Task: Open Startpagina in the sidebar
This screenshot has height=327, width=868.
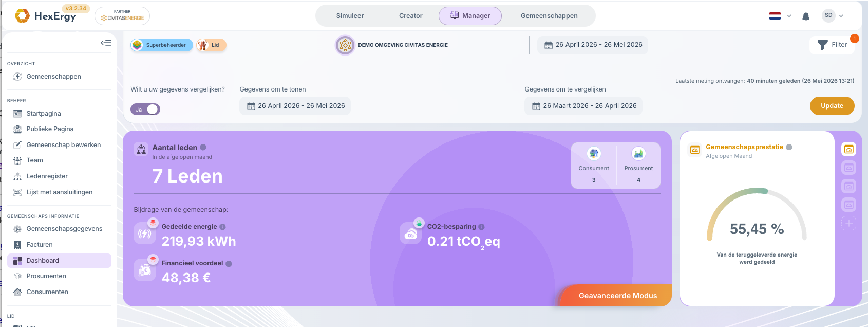Action: (x=59, y=114)
